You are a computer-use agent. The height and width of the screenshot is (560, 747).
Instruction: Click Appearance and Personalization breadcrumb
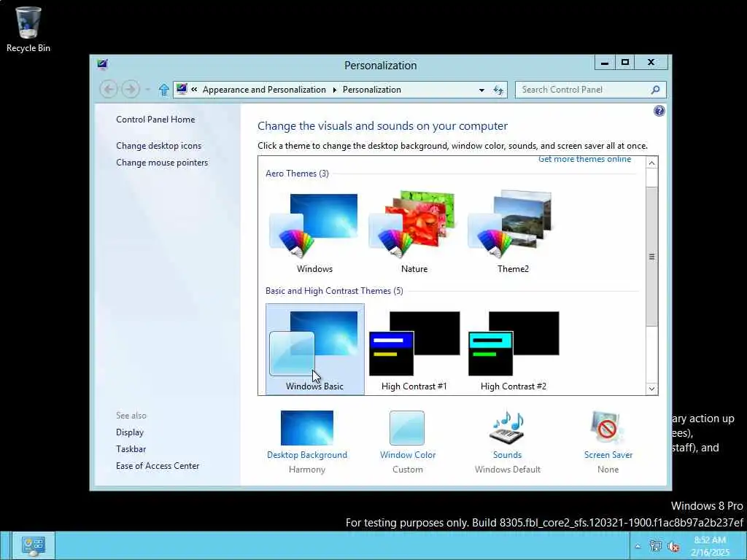[264, 90]
